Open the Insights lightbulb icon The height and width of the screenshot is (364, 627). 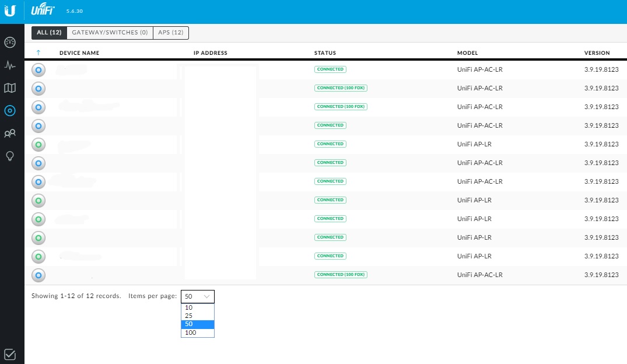click(10, 156)
